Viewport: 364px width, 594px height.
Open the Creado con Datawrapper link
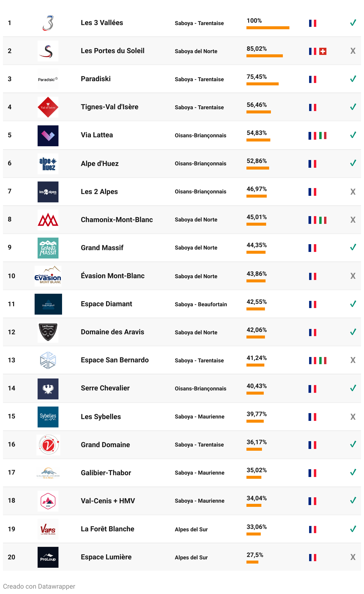39,586
